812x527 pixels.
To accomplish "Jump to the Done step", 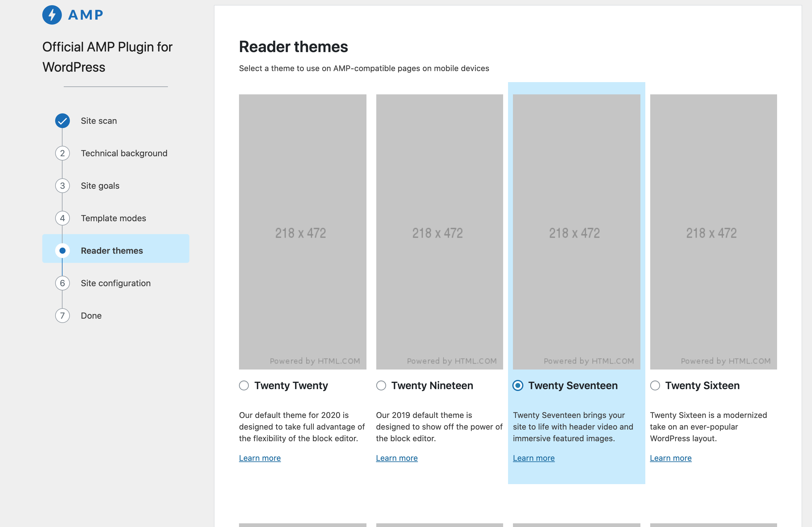I will pos(91,316).
